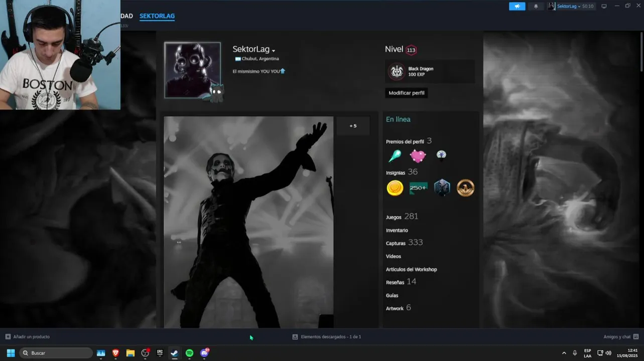Open the Windows Start menu

(11, 353)
